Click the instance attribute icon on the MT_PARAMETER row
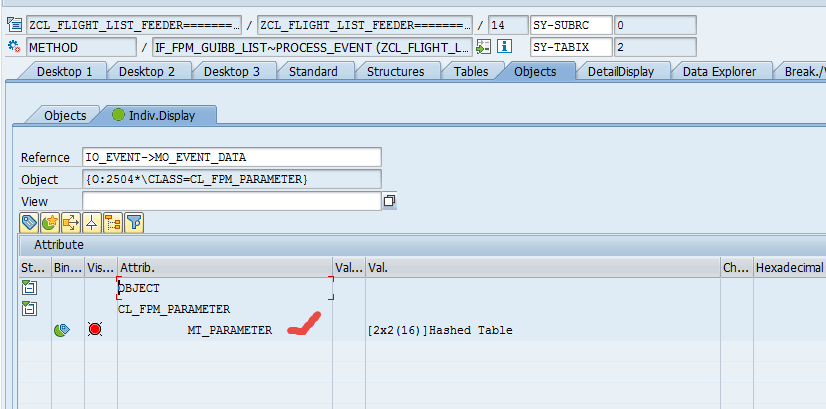This screenshot has height=409, width=826. click(x=62, y=330)
